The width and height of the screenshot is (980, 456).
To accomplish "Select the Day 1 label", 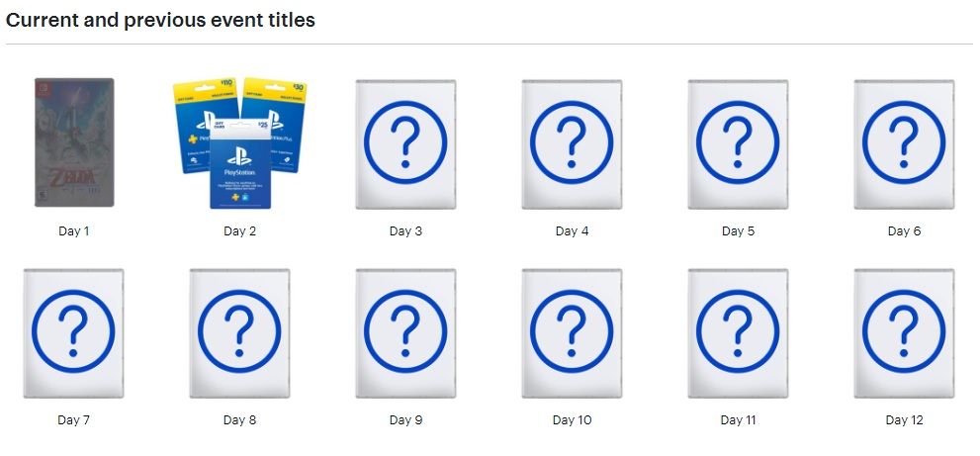I will pyautogui.click(x=74, y=231).
